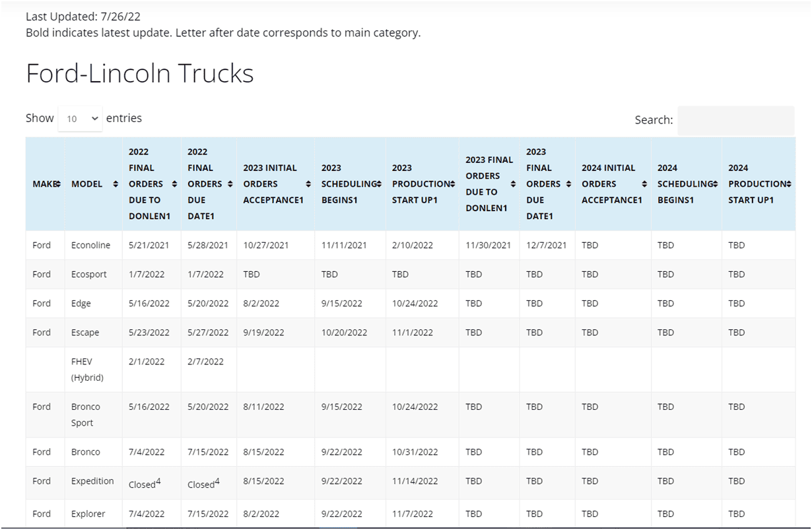Image resolution: width=812 pixels, height=530 pixels.
Task: Sort by 2023 Final Orders Due to Donlen1 icon
Action: pos(513,184)
